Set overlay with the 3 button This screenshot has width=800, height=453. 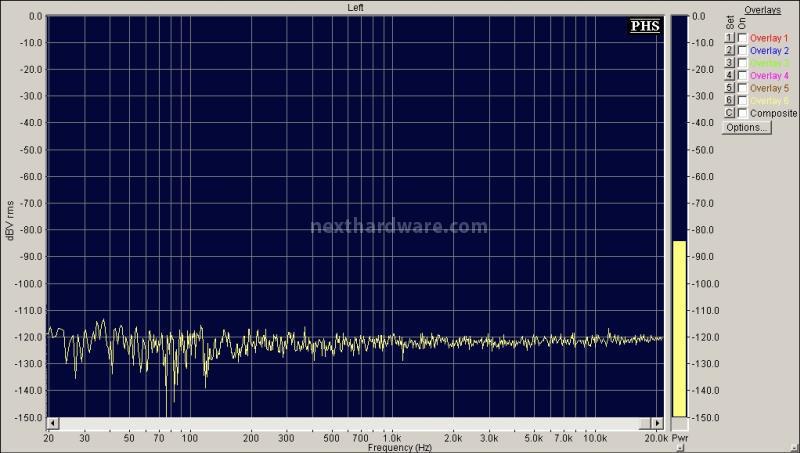pyautogui.click(x=730, y=63)
